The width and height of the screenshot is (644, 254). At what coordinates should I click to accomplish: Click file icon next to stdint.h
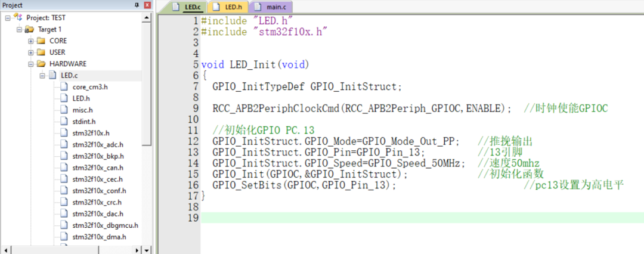64,121
